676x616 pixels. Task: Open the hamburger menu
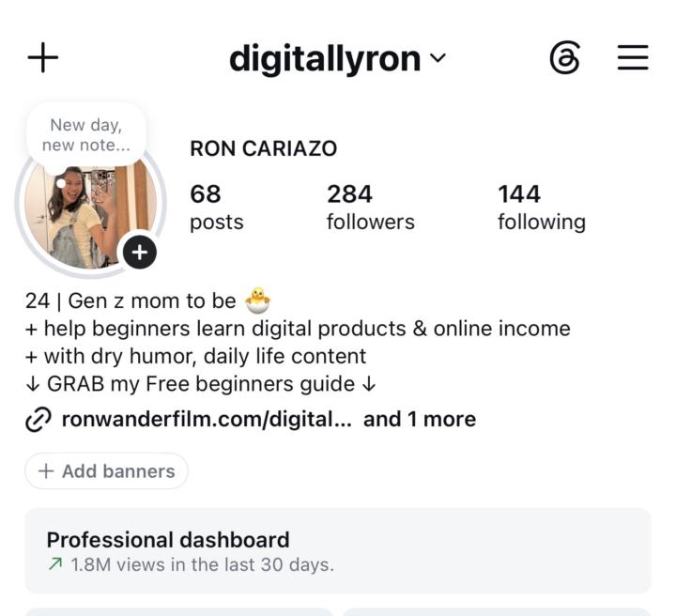[633, 57]
